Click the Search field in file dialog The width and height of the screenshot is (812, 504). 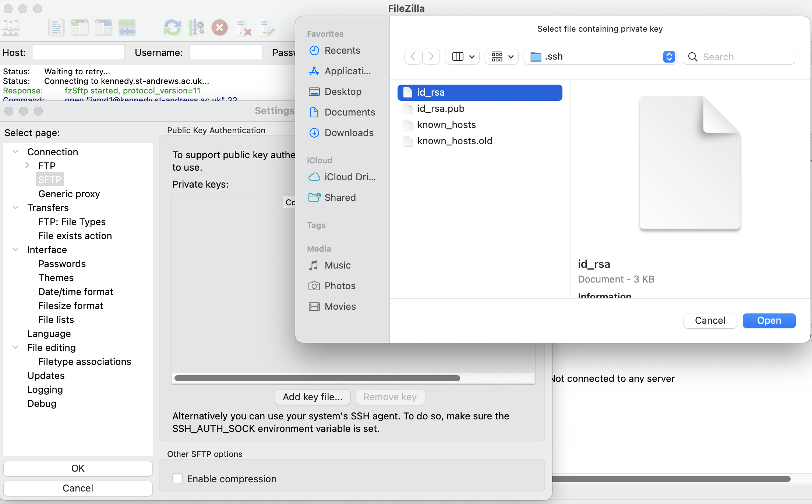click(739, 57)
